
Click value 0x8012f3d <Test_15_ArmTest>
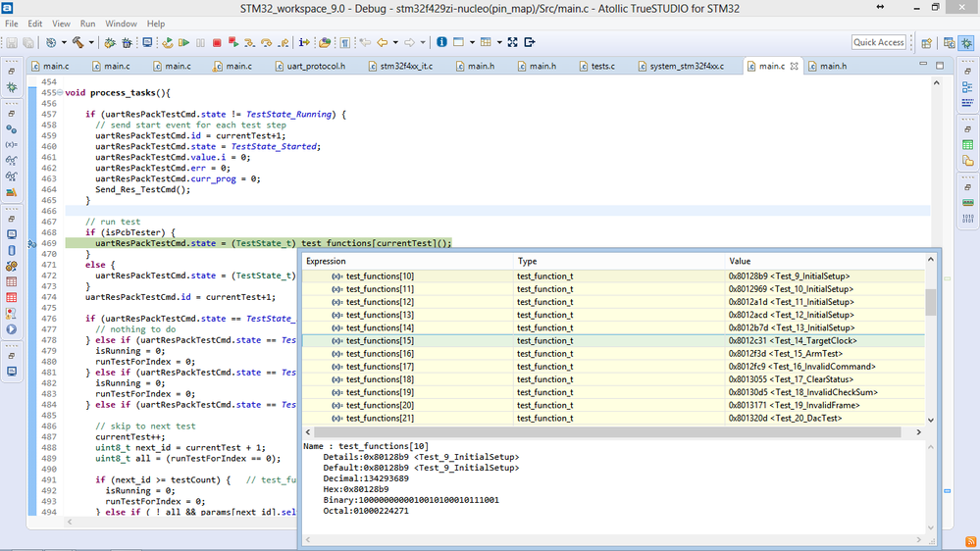point(785,354)
